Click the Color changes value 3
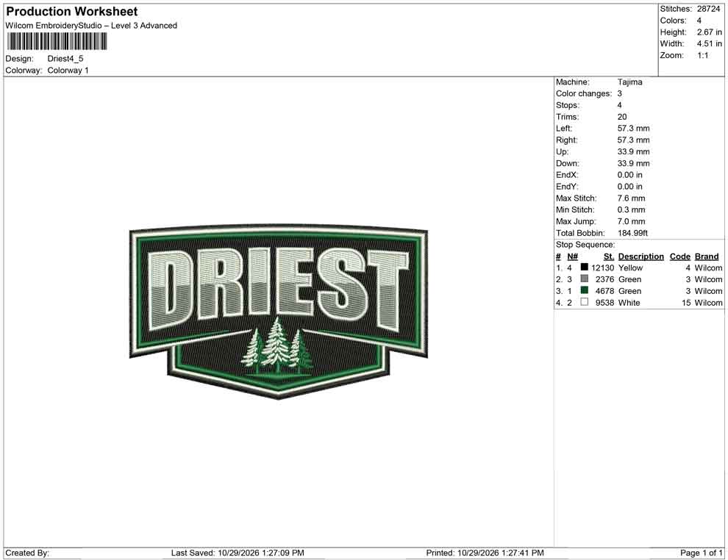Viewport: 728px width, 560px height. click(619, 94)
